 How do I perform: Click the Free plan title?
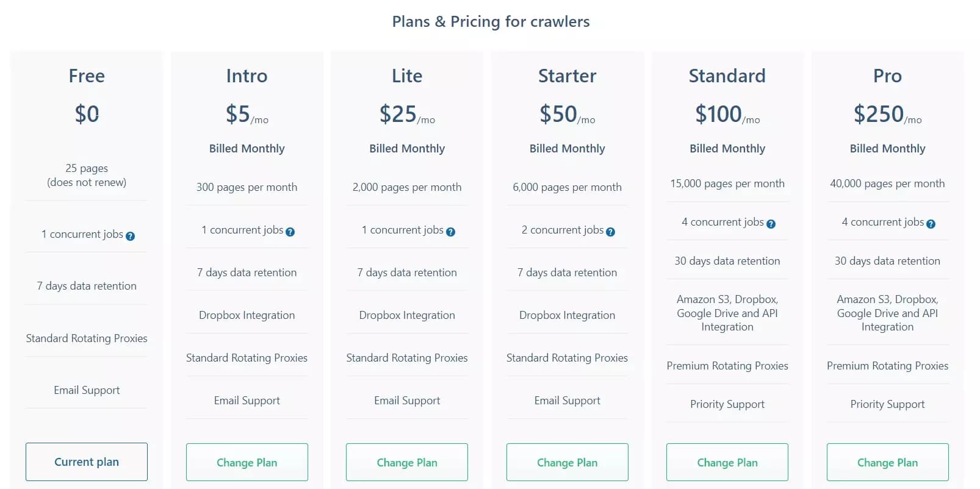pyautogui.click(x=86, y=76)
